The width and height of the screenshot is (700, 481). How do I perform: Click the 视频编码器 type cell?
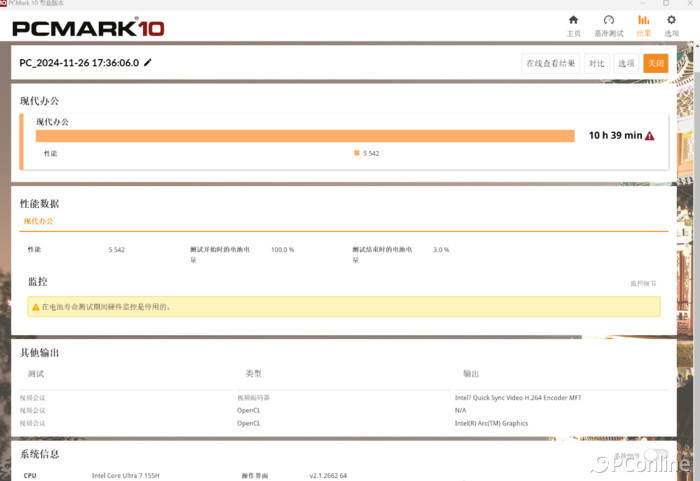click(253, 397)
